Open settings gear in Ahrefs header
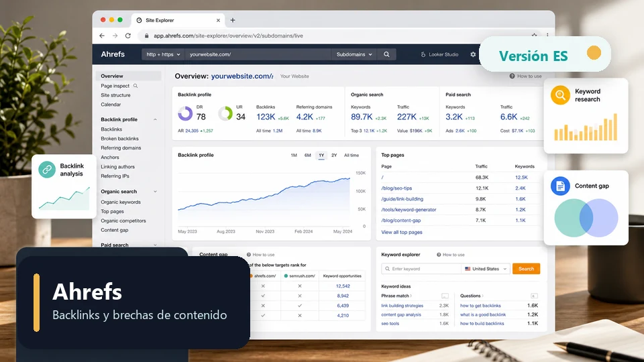 [473, 54]
